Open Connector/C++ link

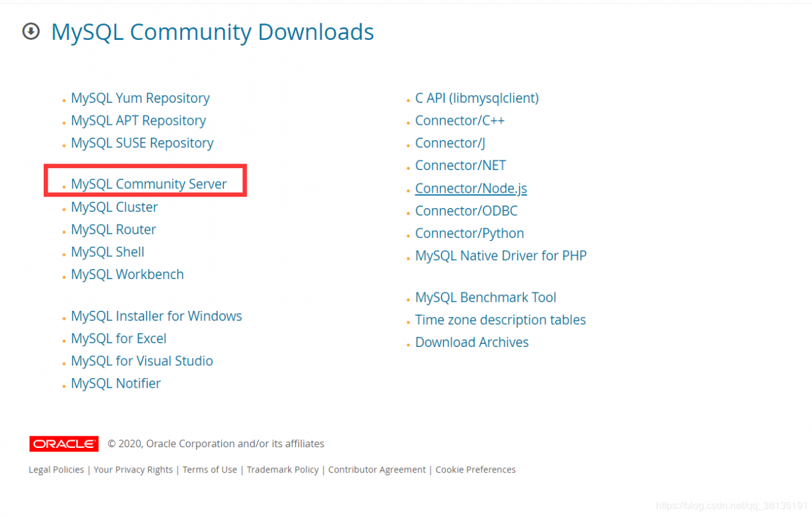(460, 121)
